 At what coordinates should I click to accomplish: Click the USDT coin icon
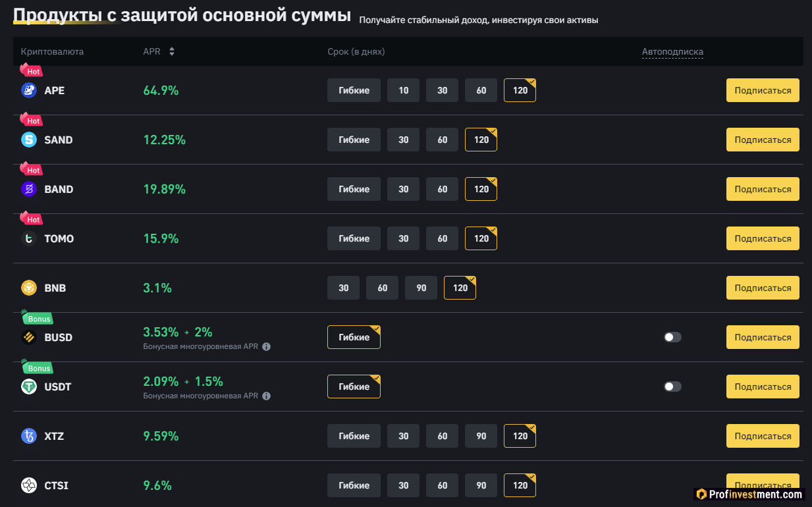(29, 387)
